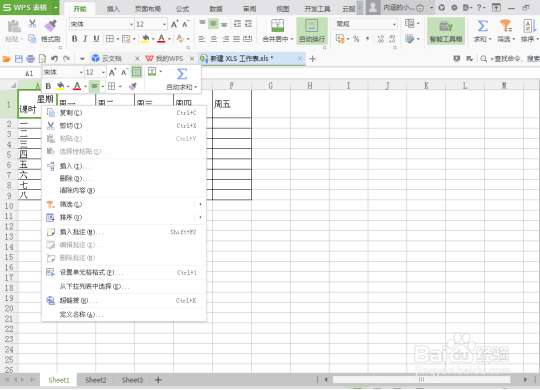Open the WPS 表格 application menu
Image resolution: width=540 pixels, height=390 pixels.
coord(29,7)
